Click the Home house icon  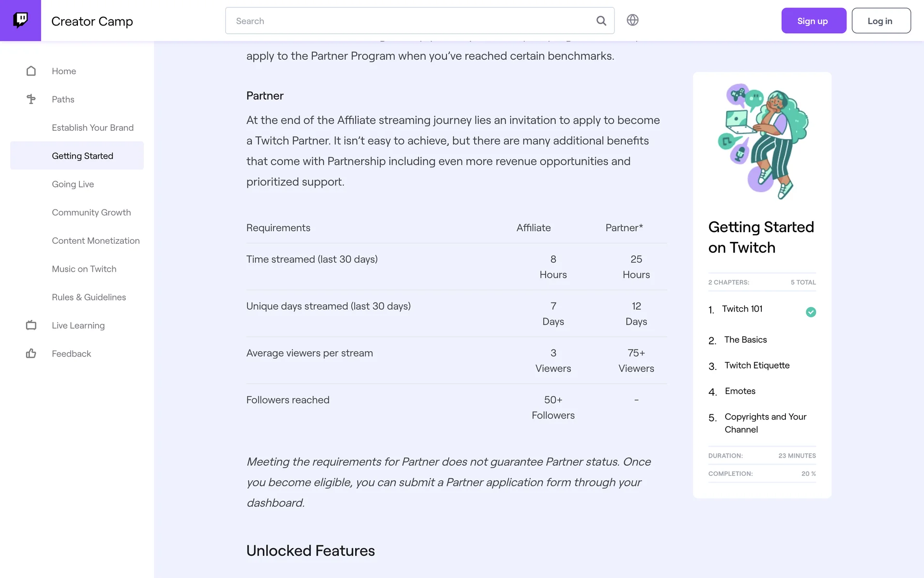pyautogui.click(x=31, y=71)
